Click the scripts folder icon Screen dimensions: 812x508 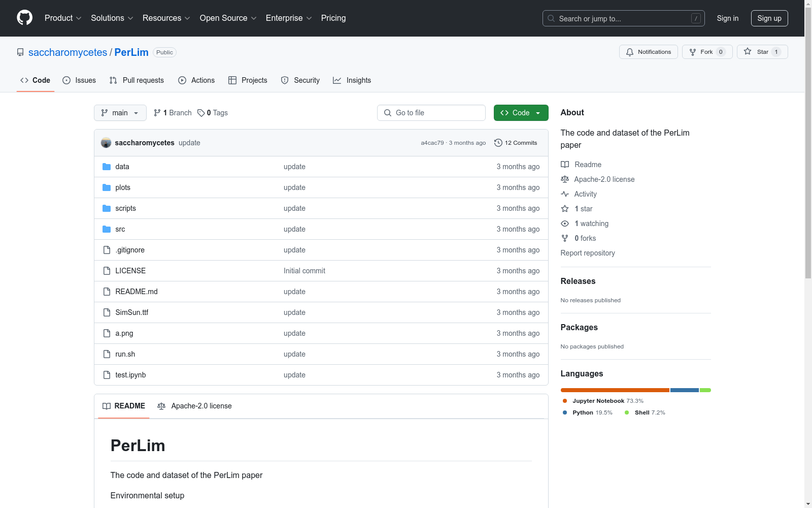click(107, 208)
